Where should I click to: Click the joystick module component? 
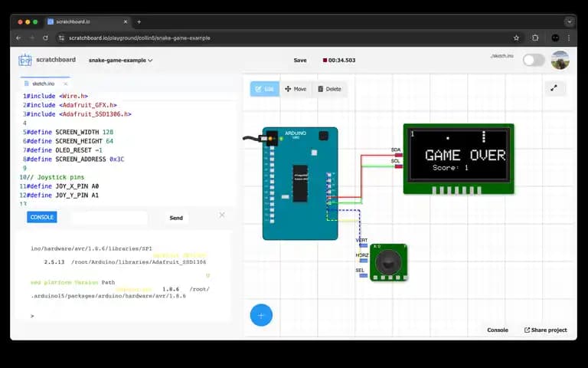point(388,262)
